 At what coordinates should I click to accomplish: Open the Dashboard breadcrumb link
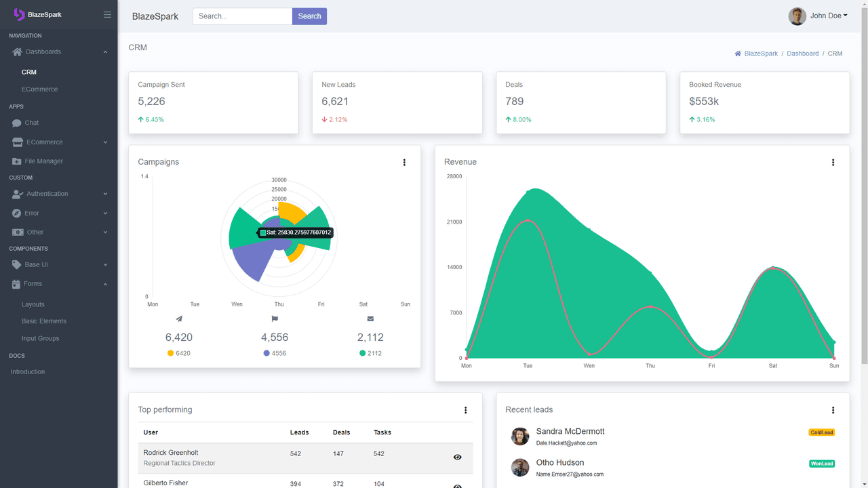coord(803,54)
